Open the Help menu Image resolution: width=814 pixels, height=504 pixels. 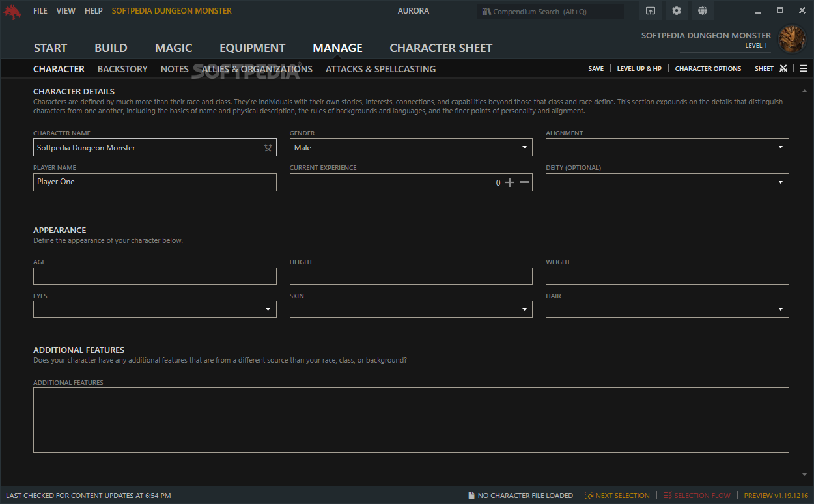(94, 11)
